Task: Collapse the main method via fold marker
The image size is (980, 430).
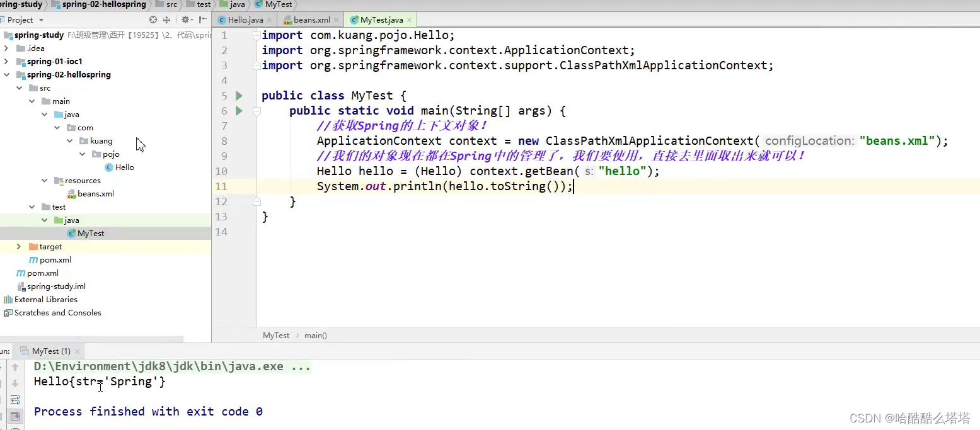Action: 257,111
